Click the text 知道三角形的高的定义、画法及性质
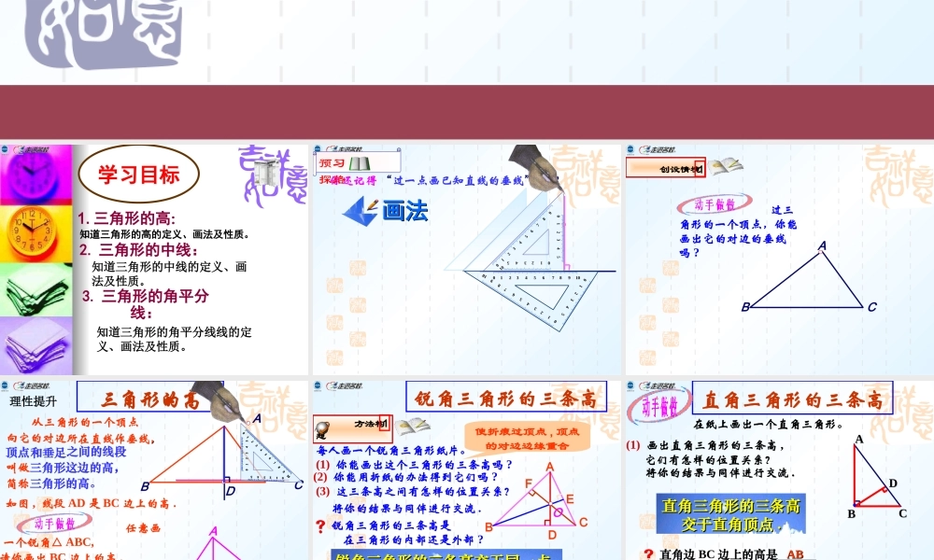The height and width of the screenshot is (560, 934). pos(164,234)
